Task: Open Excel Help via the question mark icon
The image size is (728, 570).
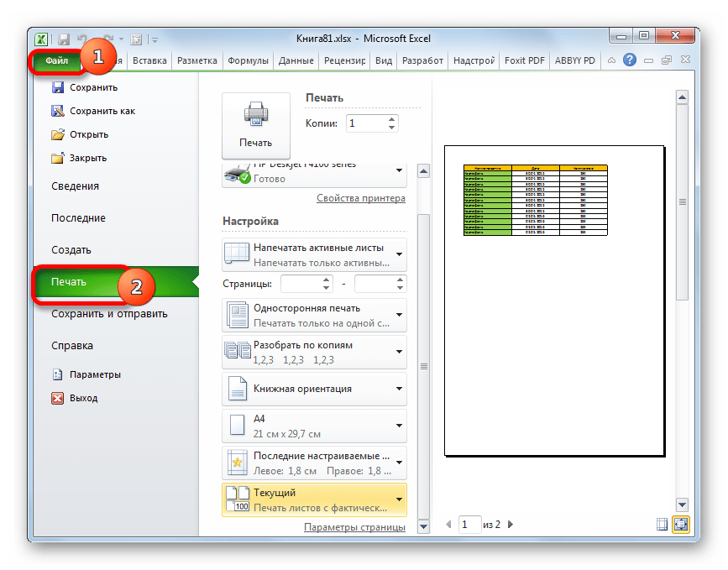Action: pos(629,60)
